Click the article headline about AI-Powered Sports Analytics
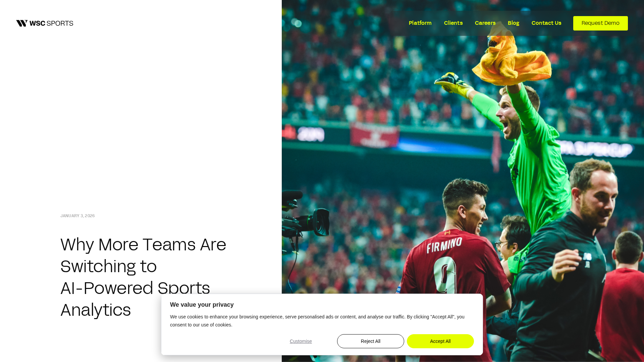The width and height of the screenshot is (644, 362). pos(143,277)
